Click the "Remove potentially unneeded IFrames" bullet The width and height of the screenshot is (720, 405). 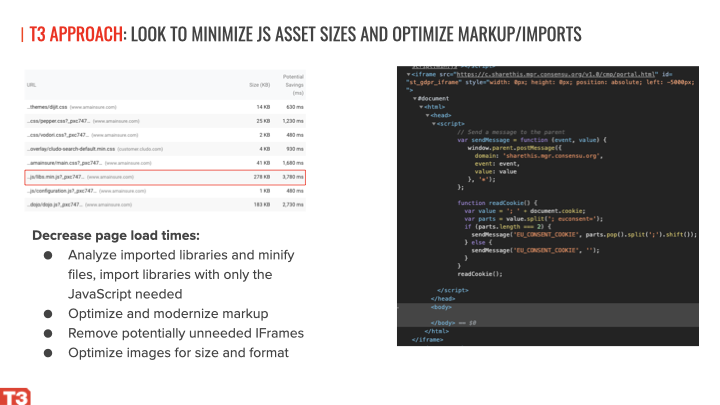pyautogui.click(x=186, y=333)
